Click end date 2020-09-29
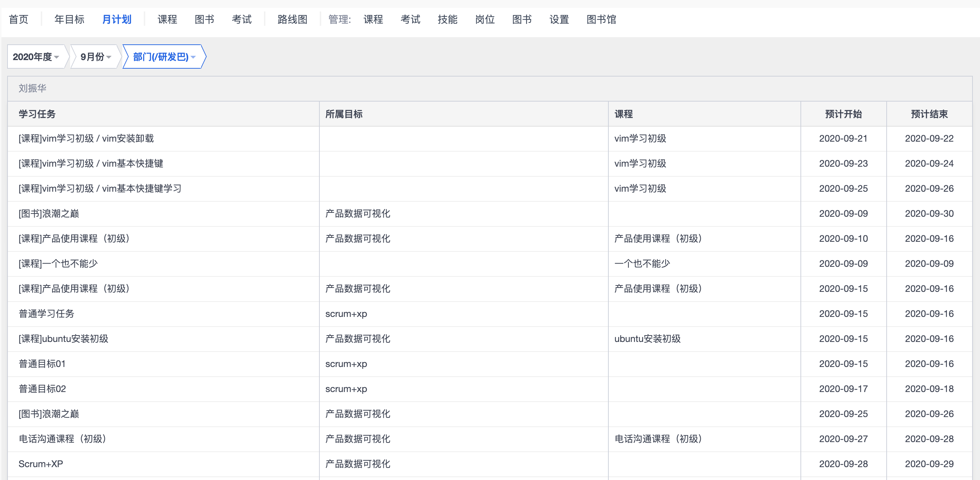The image size is (980, 480). click(930, 464)
